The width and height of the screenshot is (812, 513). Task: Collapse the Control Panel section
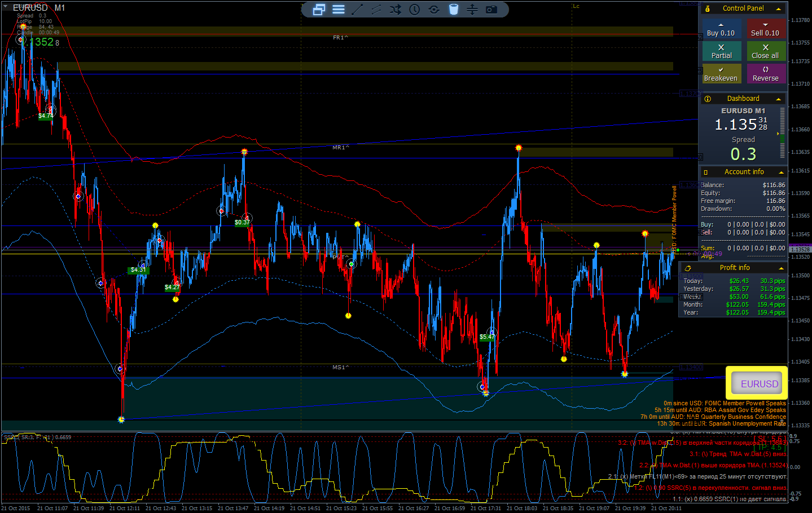pos(779,8)
